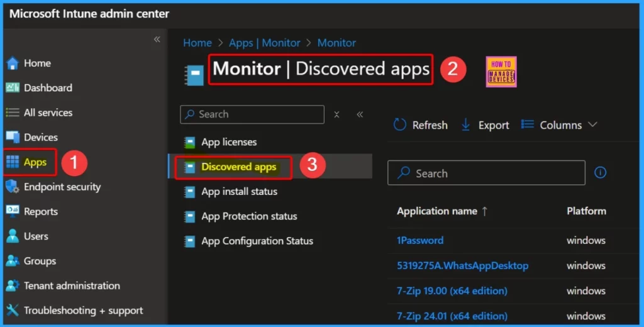Open the 1Password application link

click(x=420, y=240)
